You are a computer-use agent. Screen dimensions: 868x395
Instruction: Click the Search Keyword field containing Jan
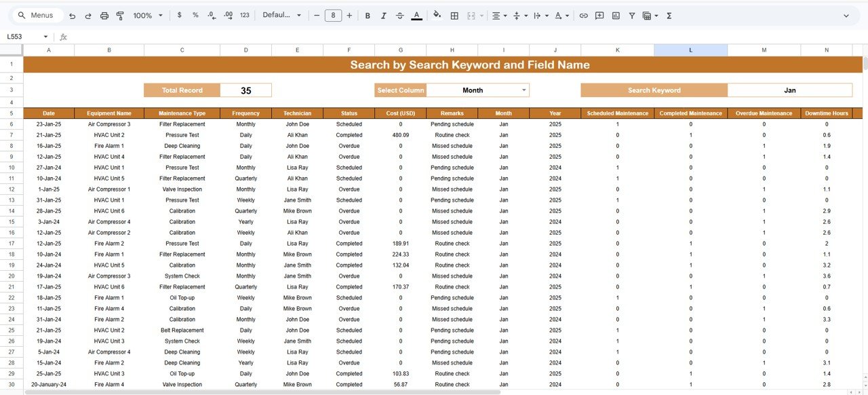pos(789,90)
